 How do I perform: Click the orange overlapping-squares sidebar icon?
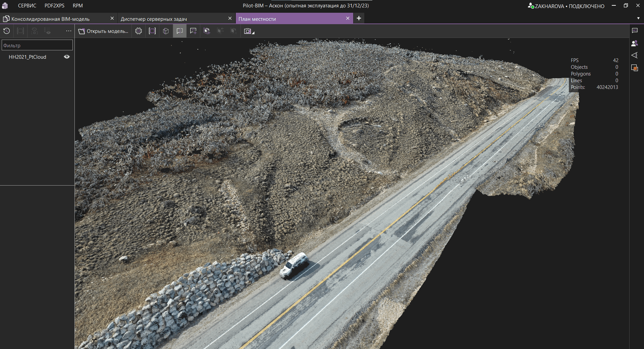tap(635, 68)
